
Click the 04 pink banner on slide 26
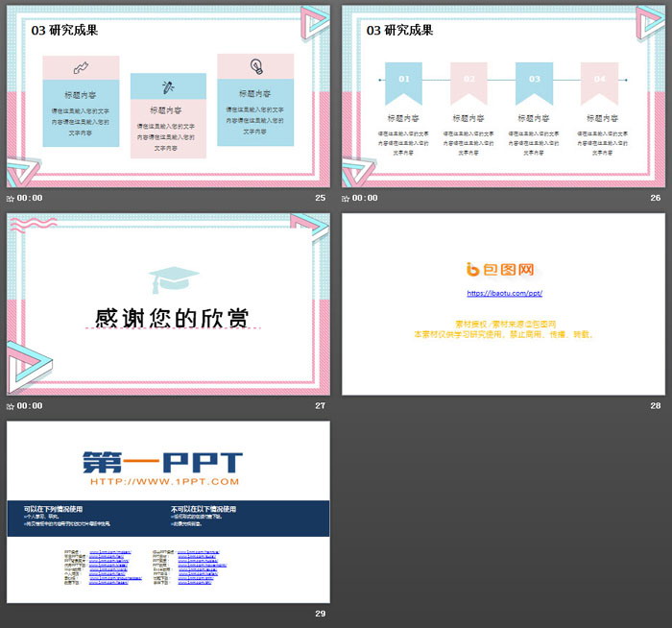click(599, 84)
